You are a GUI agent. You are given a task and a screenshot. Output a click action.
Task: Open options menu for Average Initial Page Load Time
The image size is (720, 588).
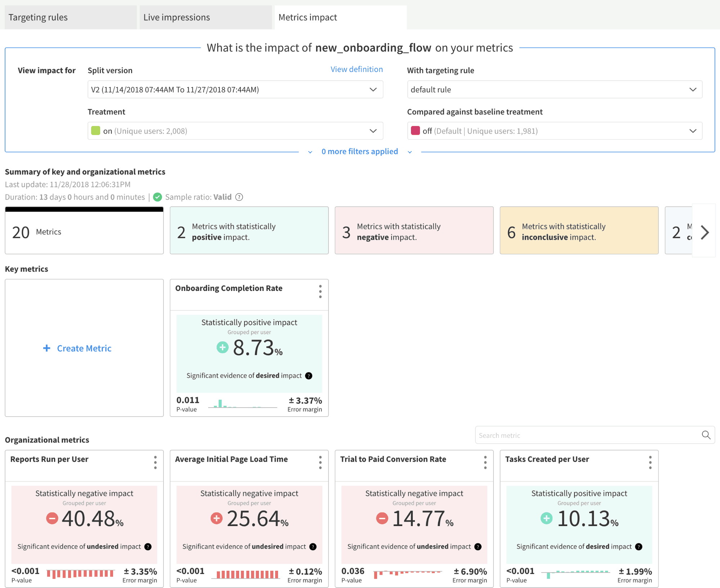320,463
